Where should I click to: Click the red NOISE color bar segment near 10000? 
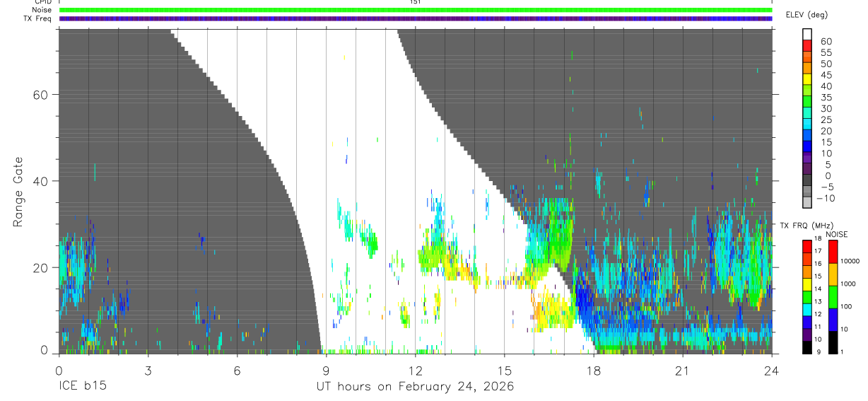point(833,252)
